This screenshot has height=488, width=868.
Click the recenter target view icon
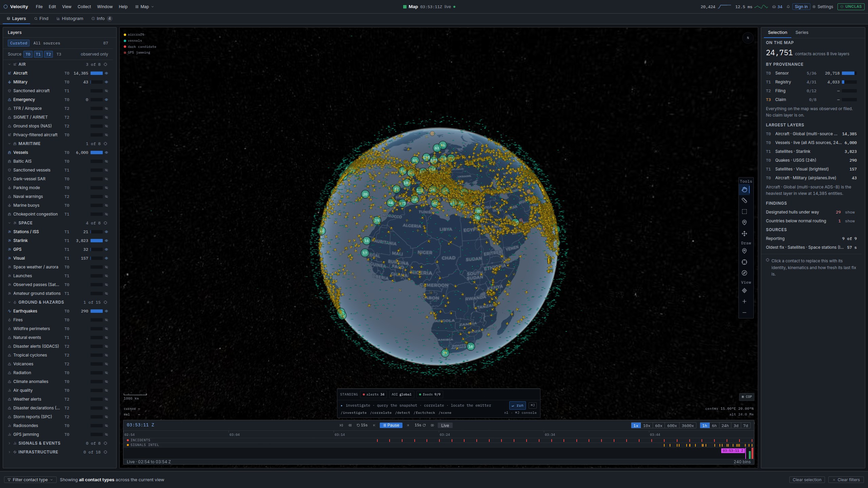click(744, 290)
